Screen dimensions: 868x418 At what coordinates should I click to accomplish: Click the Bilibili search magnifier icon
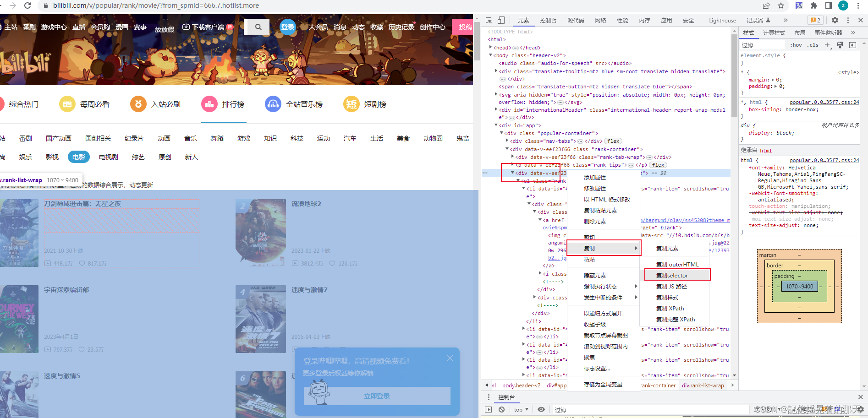pos(258,27)
